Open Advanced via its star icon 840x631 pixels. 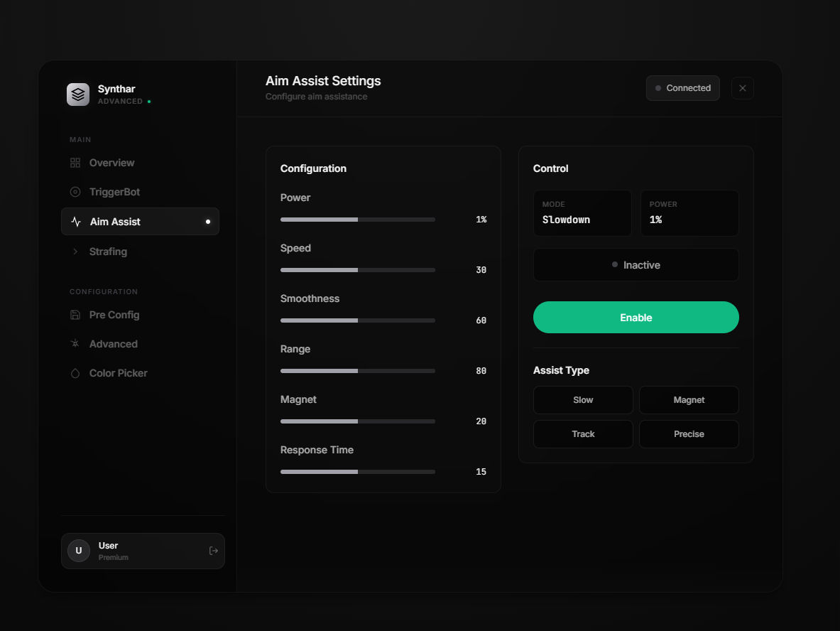pyautogui.click(x=75, y=344)
